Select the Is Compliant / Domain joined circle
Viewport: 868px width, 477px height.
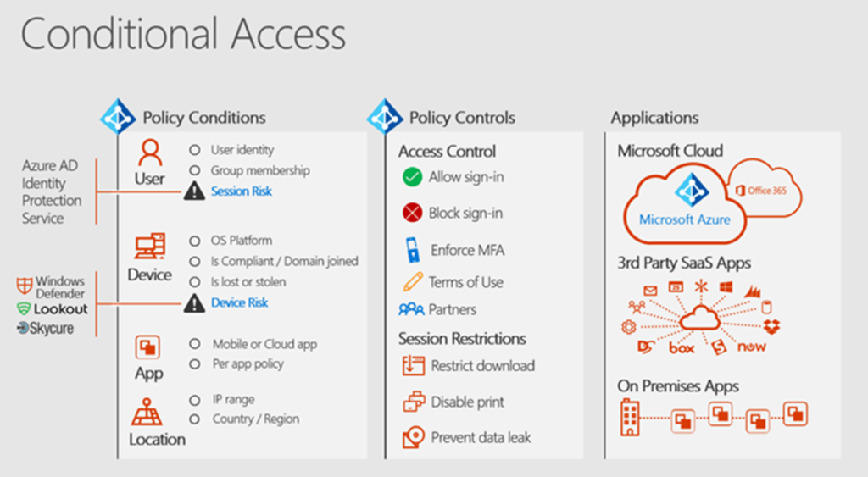pyautogui.click(x=195, y=261)
